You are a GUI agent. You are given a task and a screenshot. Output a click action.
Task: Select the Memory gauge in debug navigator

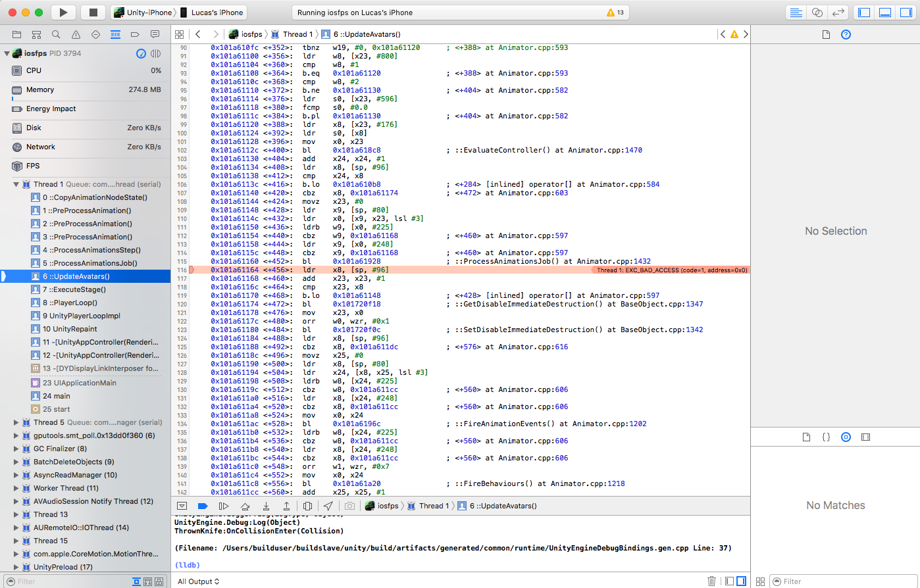[41, 89]
